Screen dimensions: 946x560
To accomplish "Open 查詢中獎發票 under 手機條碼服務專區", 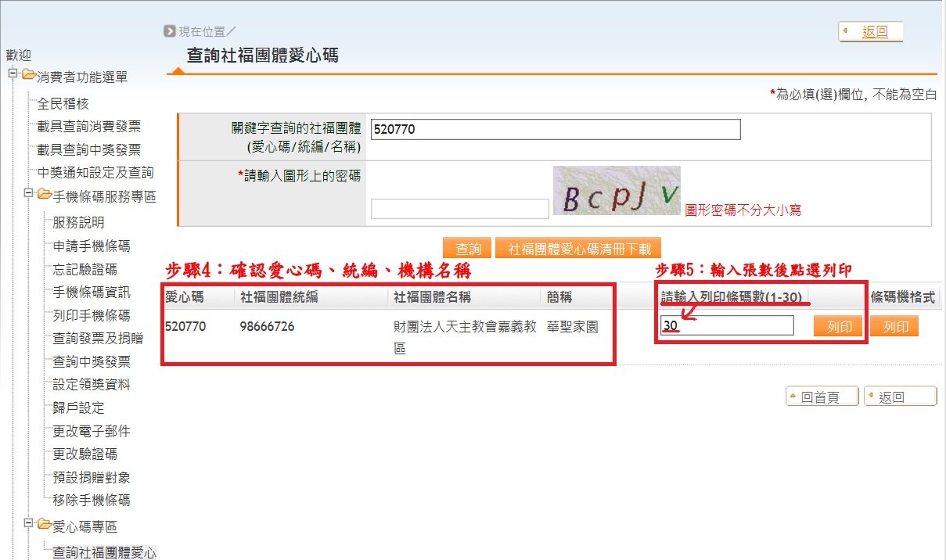I will 92,361.
